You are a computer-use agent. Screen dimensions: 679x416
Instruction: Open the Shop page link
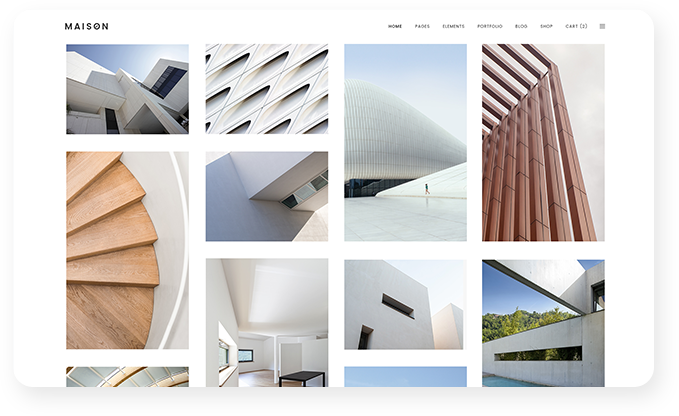pos(546,26)
